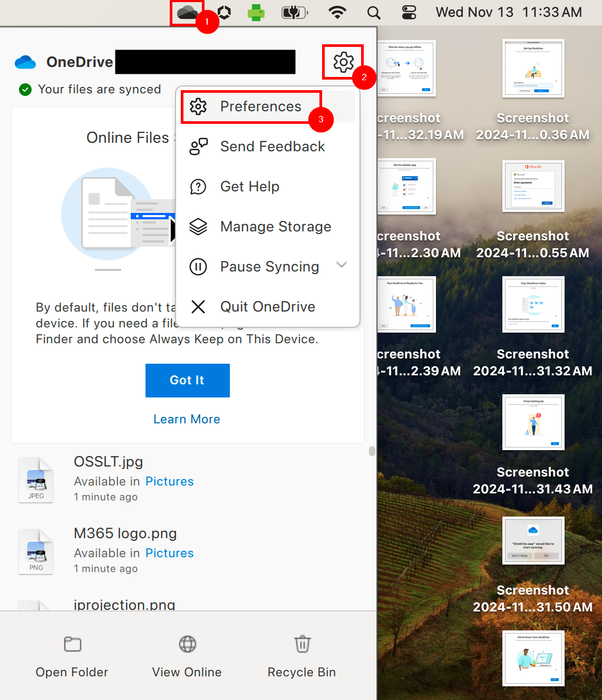Follow the Learn More link
Image resolution: width=602 pixels, height=700 pixels.
pyautogui.click(x=187, y=419)
